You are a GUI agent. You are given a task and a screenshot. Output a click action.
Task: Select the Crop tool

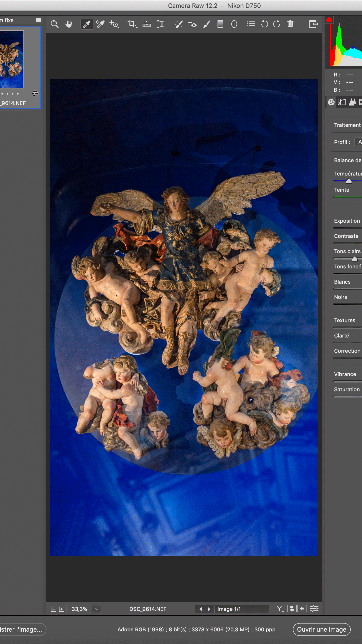tap(132, 24)
